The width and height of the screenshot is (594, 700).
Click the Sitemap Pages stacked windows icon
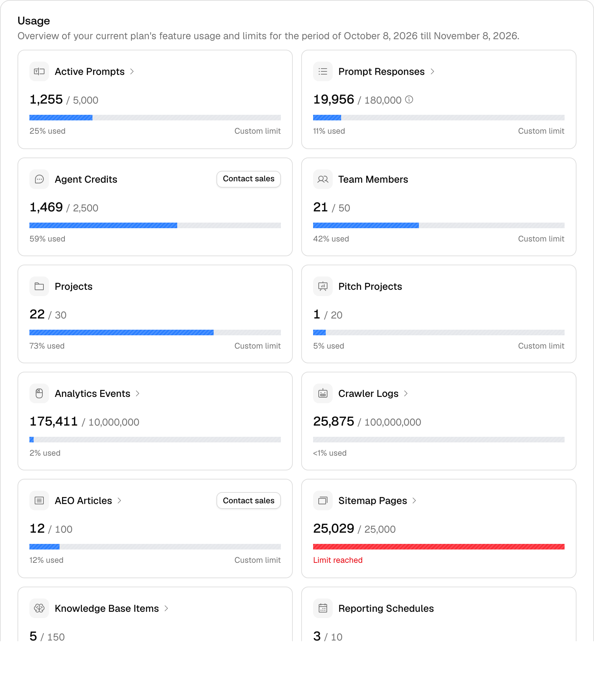(323, 500)
